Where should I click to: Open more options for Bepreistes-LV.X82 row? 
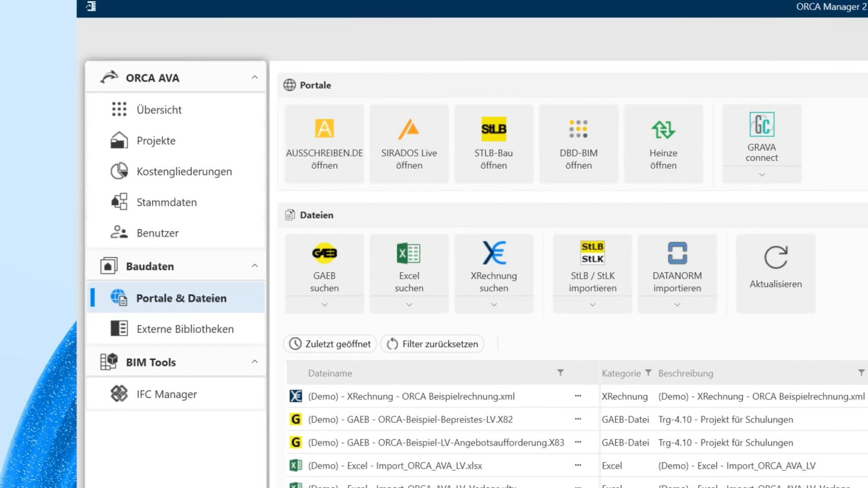tap(578, 419)
